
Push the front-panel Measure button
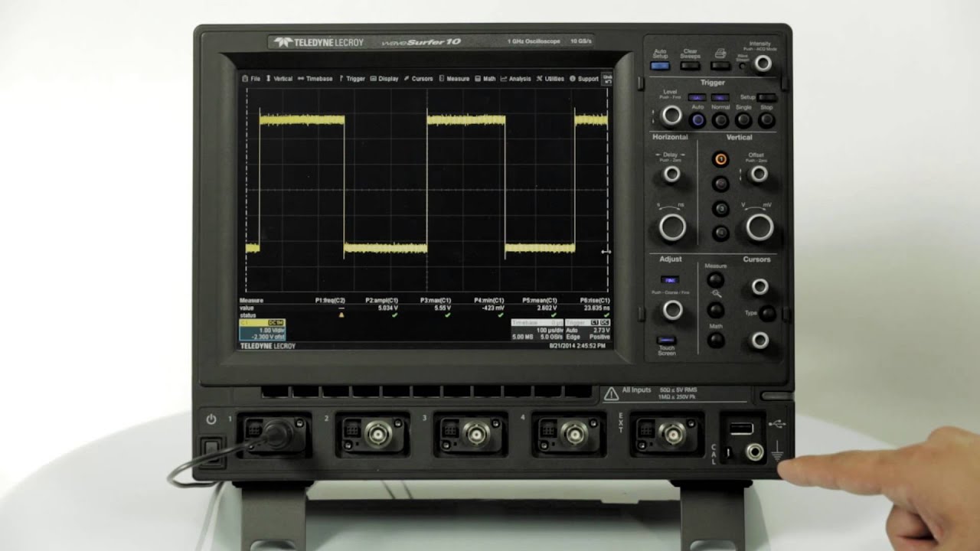click(x=715, y=280)
